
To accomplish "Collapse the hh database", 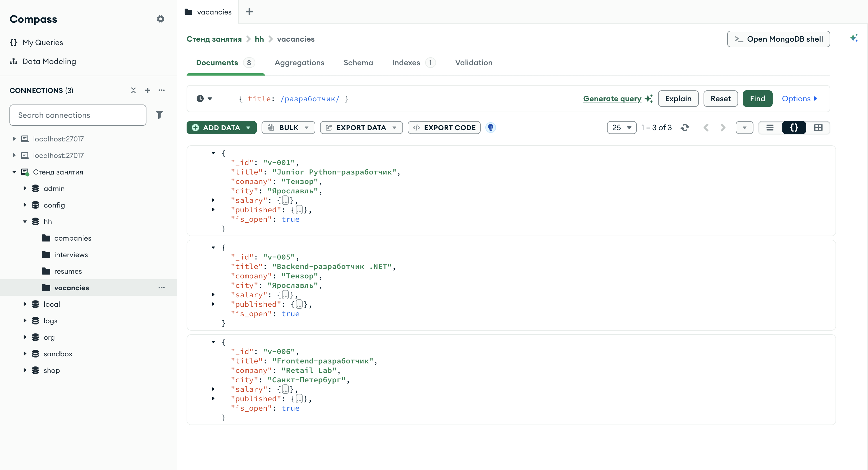I will click(25, 221).
